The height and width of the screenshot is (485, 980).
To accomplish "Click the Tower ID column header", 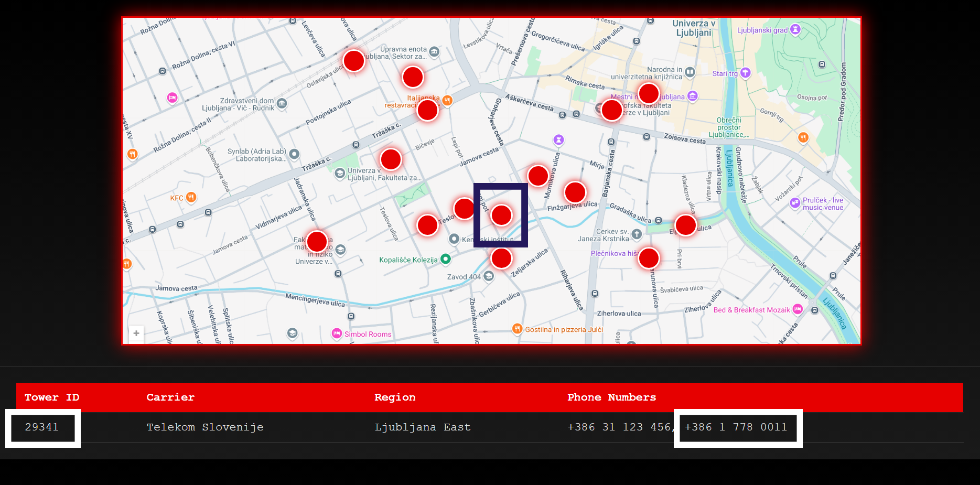I will tap(52, 397).
